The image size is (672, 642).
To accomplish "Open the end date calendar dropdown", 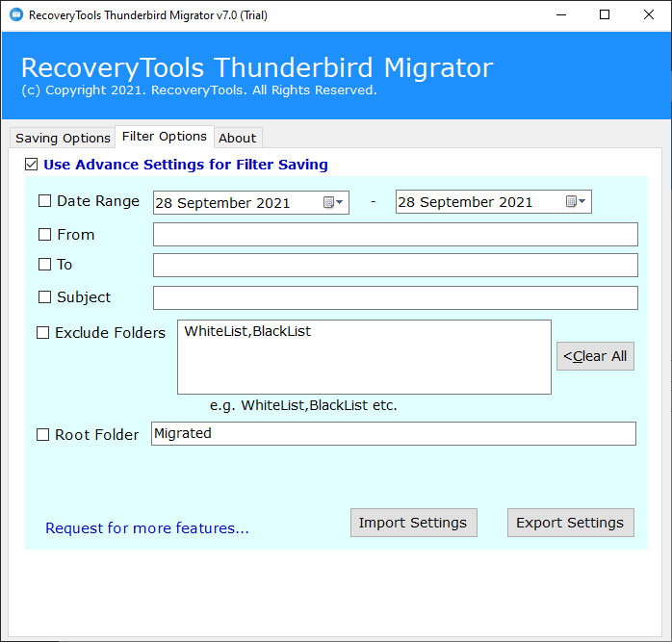I will point(575,202).
